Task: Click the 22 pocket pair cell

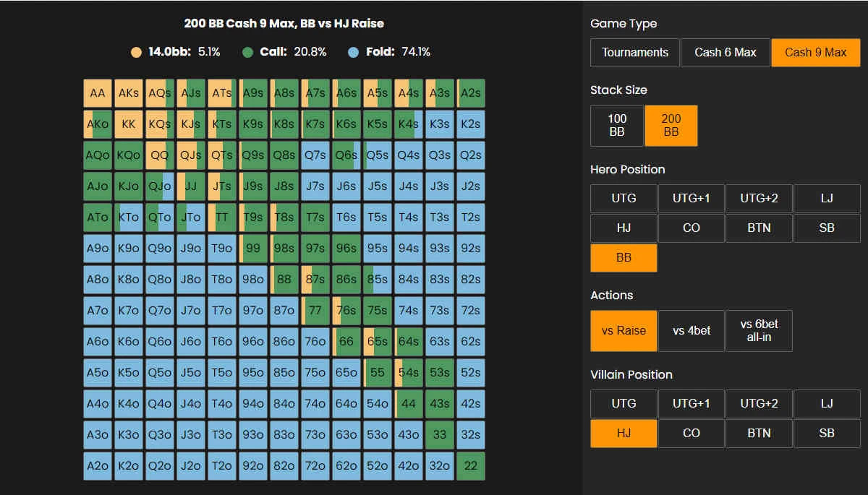Action: click(x=470, y=466)
